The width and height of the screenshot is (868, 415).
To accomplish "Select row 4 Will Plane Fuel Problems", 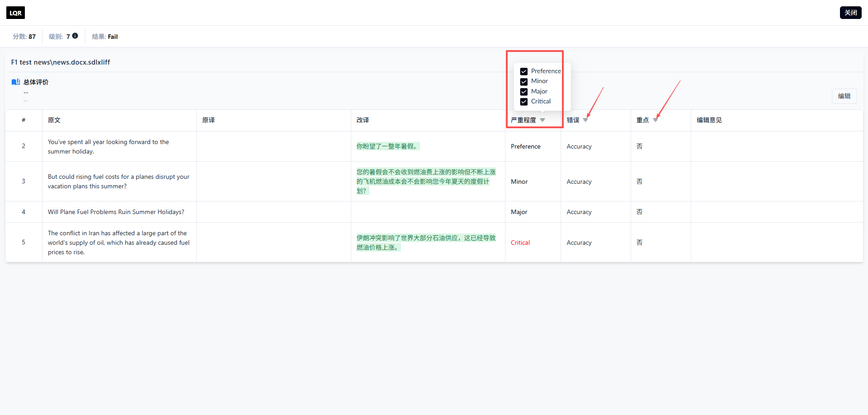I will tap(434, 212).
